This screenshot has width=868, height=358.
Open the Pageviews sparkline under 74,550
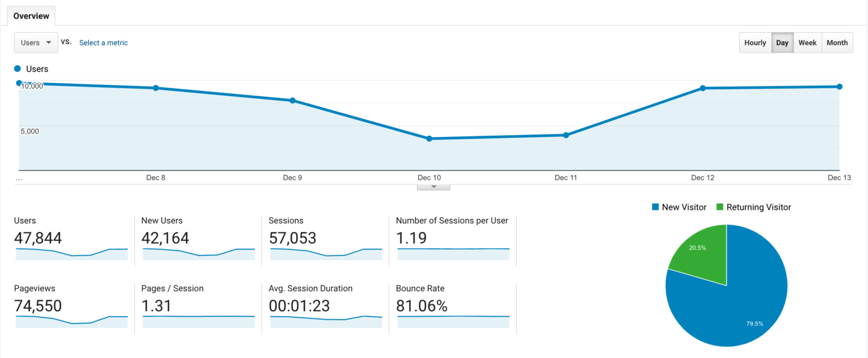coord(71,321)
